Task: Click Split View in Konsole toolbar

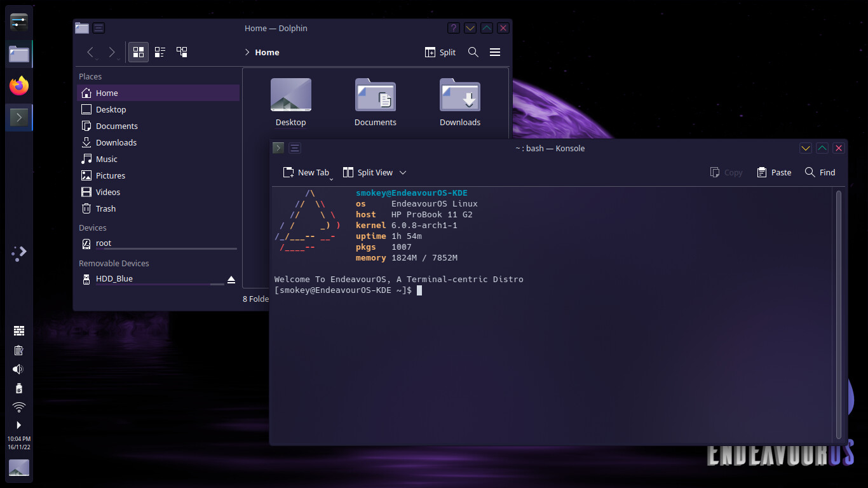Action: point(368,172)
